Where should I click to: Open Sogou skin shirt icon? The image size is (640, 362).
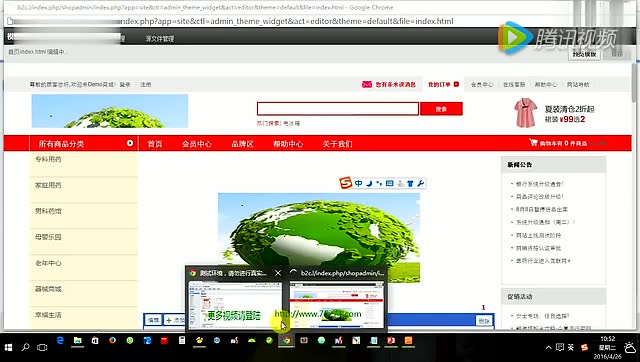point(411,183)
